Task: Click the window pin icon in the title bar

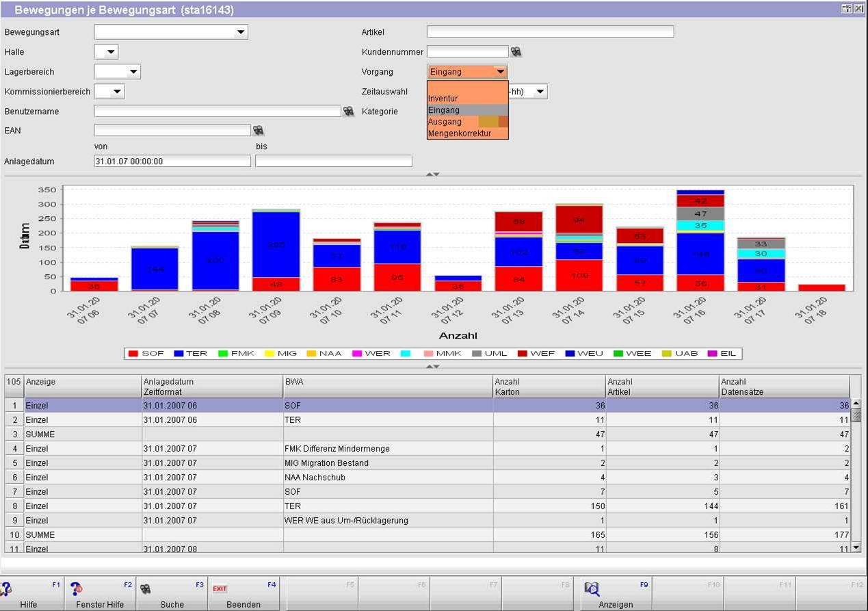Action: (x=846, y=9)
